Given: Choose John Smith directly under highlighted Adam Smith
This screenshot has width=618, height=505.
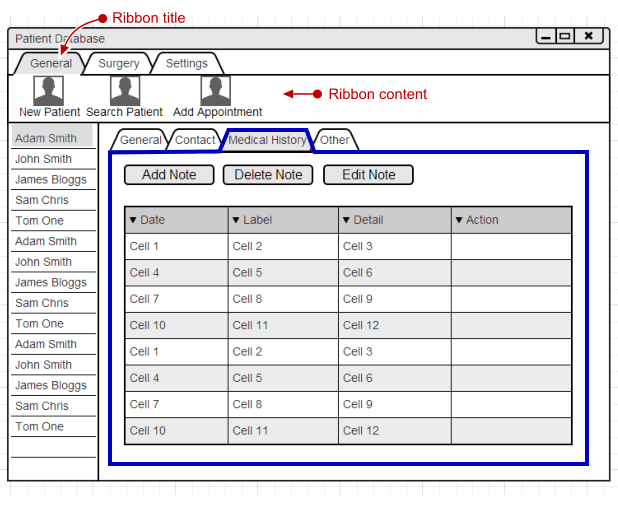Looking at the screenshot, I should click(x=53, y=159).
